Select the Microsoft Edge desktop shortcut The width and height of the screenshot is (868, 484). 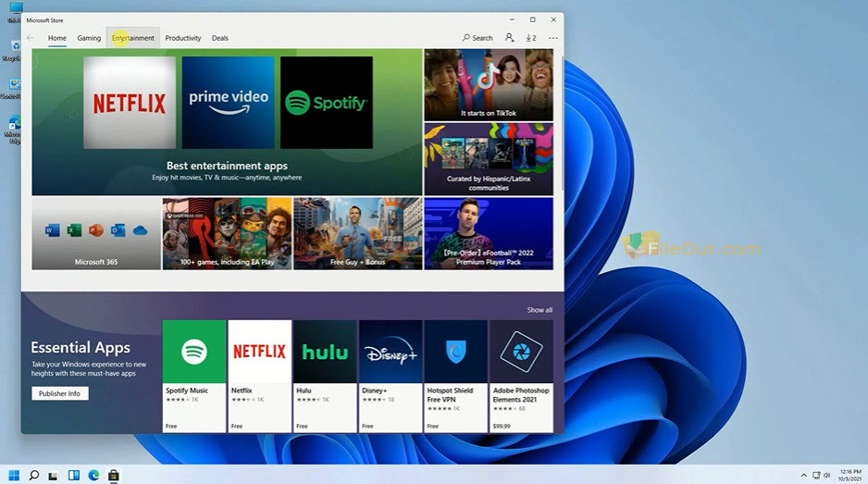click(14, 130)
